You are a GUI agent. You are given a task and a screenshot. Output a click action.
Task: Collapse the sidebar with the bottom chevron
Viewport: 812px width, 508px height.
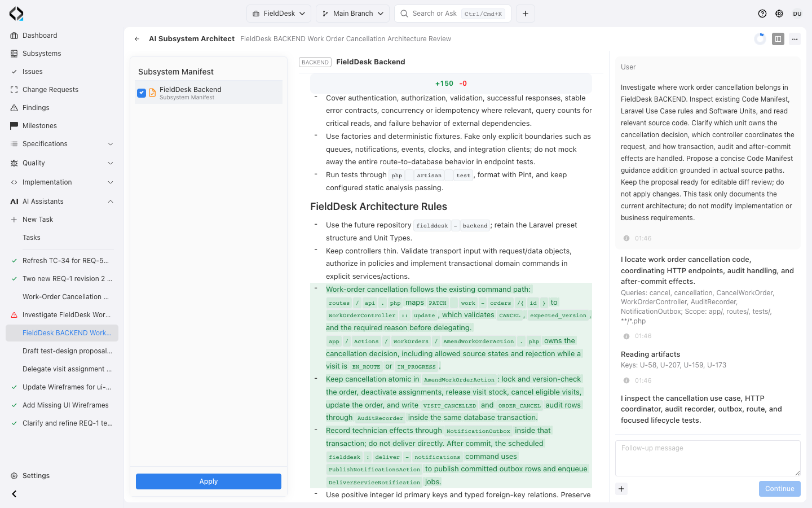[x=14, y=494]
